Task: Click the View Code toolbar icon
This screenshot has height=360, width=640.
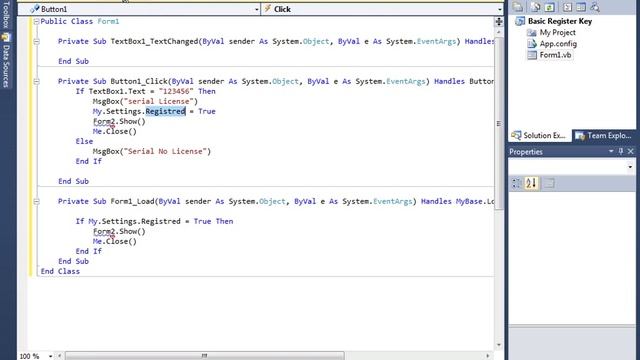Action: pos(567,7)
